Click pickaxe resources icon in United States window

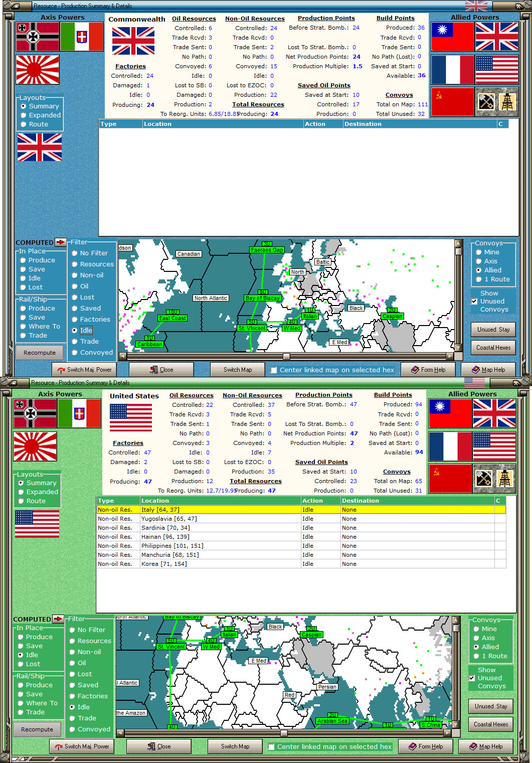click(x=483, y=479)
